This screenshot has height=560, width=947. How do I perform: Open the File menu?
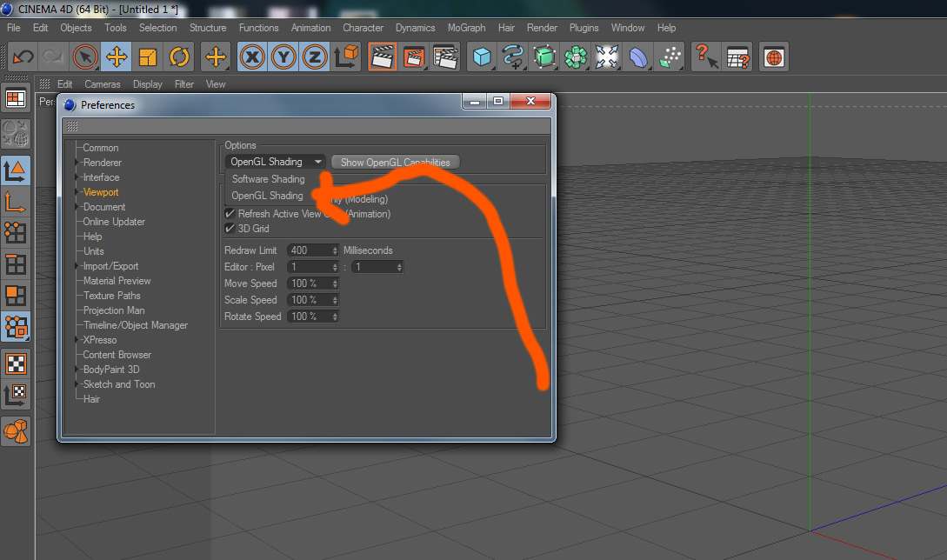click(13, 28)
